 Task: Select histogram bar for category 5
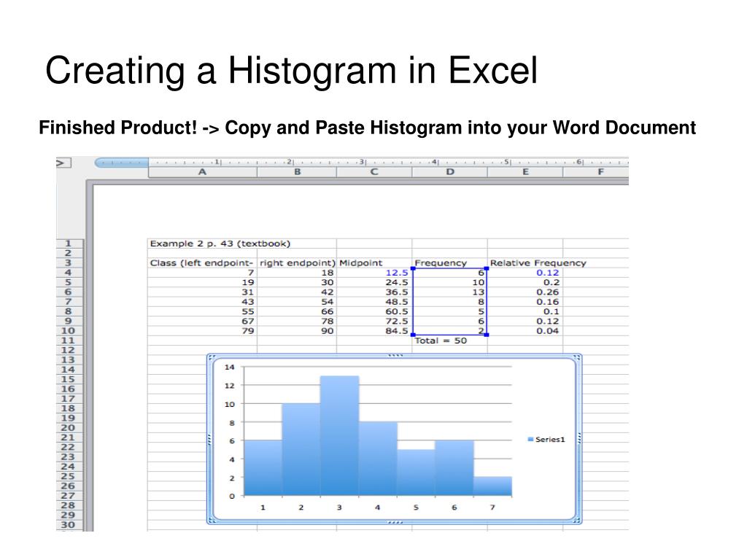click(x=416, y=472)
